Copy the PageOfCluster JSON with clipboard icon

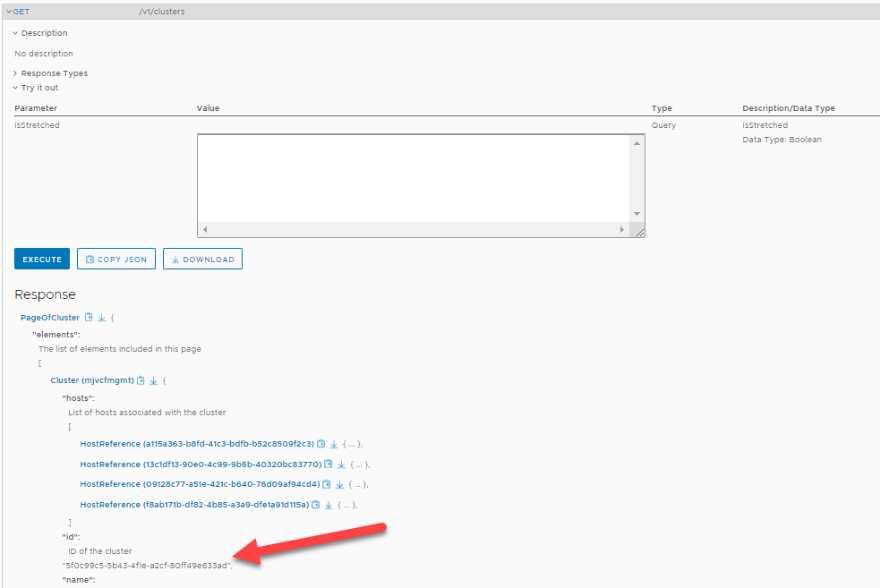point(89,318)
